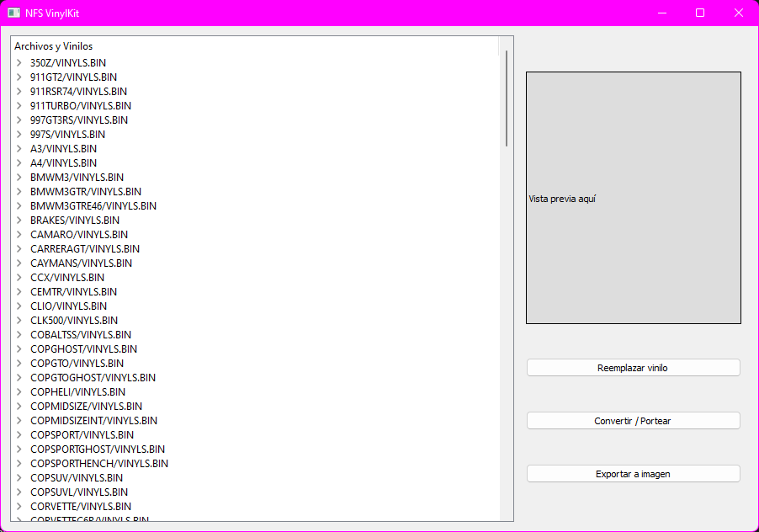
Task: Select the COPSUV/VINYLS.BIN row text
Action: pyautogui.click(x=77, y=478)
